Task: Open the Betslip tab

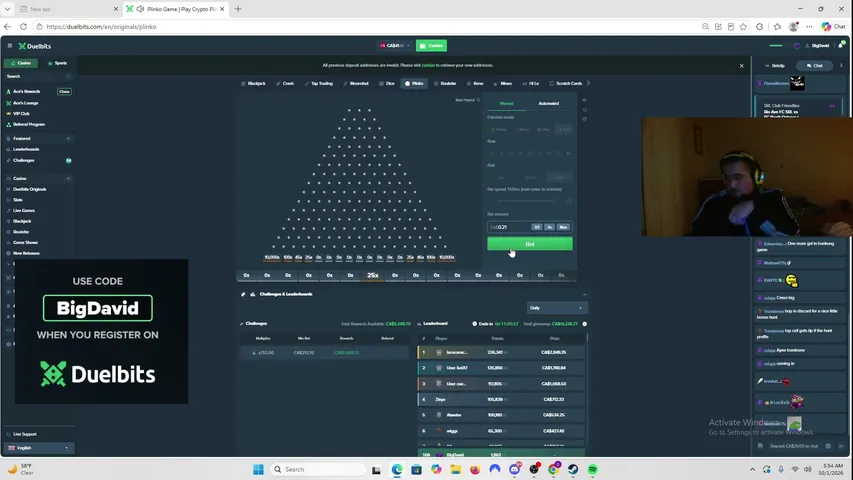Action: (x=775, y=65)
